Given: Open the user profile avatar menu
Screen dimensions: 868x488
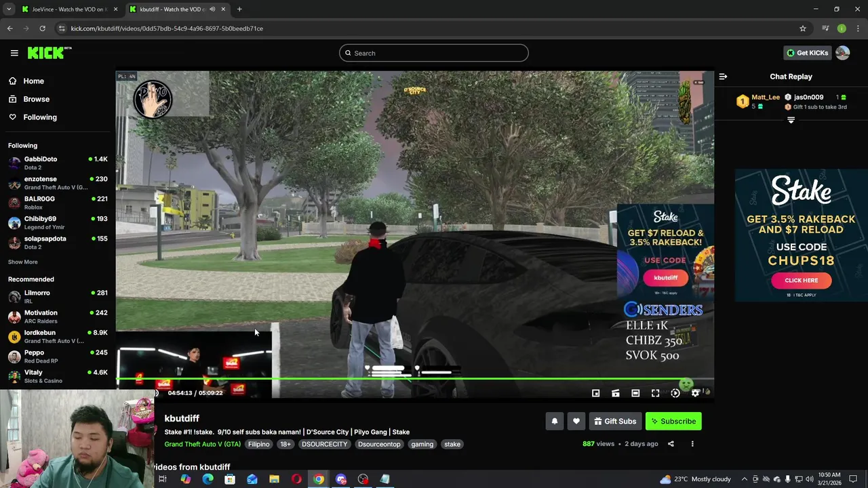Looking at the screenshot, I should [842, 53].
